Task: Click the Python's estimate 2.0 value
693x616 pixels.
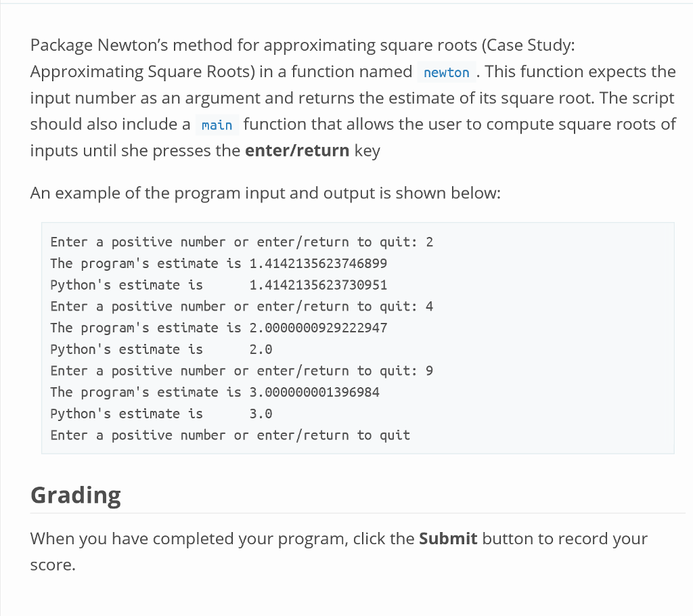Action: (x=261, y=349)
